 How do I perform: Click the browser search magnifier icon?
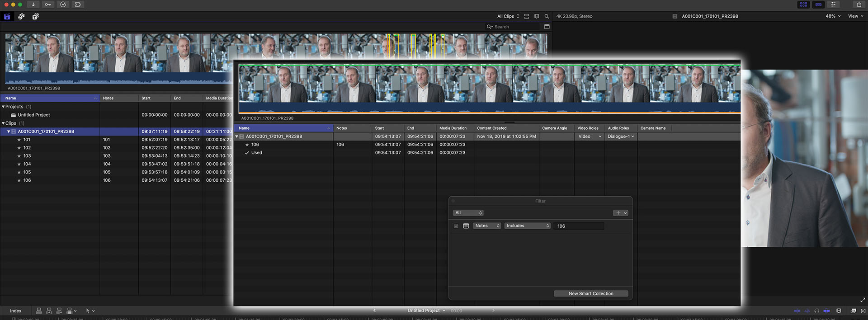click(x=547, y=16)
